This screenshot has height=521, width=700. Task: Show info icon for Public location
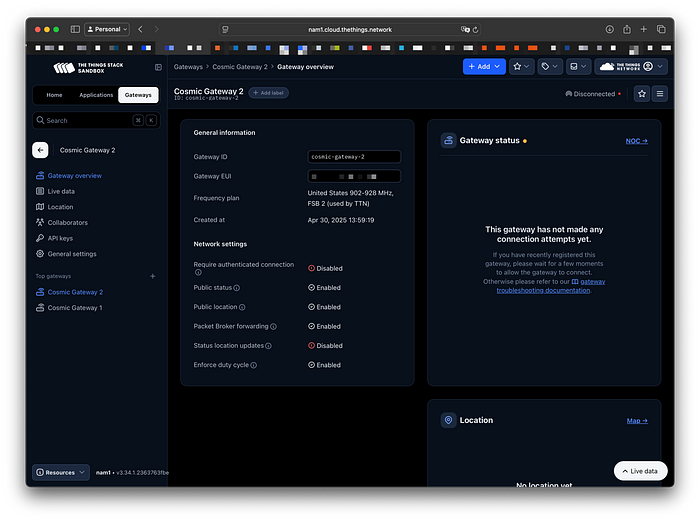[242, 307]
